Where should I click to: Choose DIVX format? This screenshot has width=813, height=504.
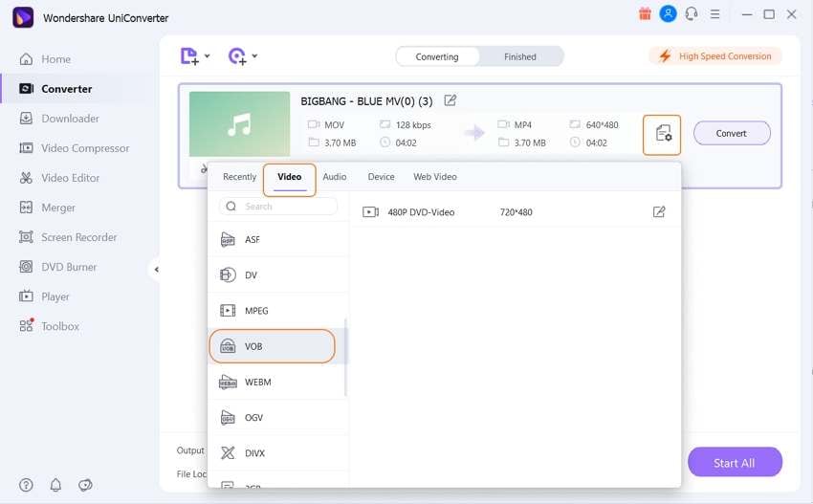coord(278,453)
